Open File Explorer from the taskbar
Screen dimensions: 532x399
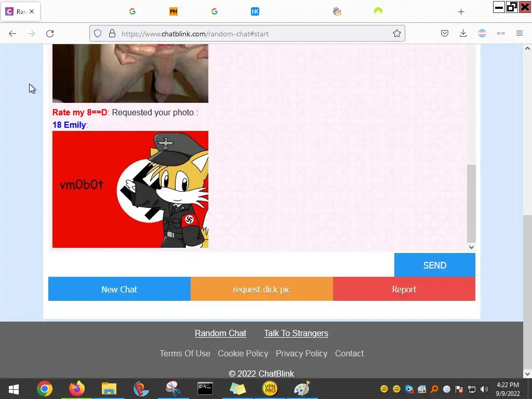click(x=109, y=389)
